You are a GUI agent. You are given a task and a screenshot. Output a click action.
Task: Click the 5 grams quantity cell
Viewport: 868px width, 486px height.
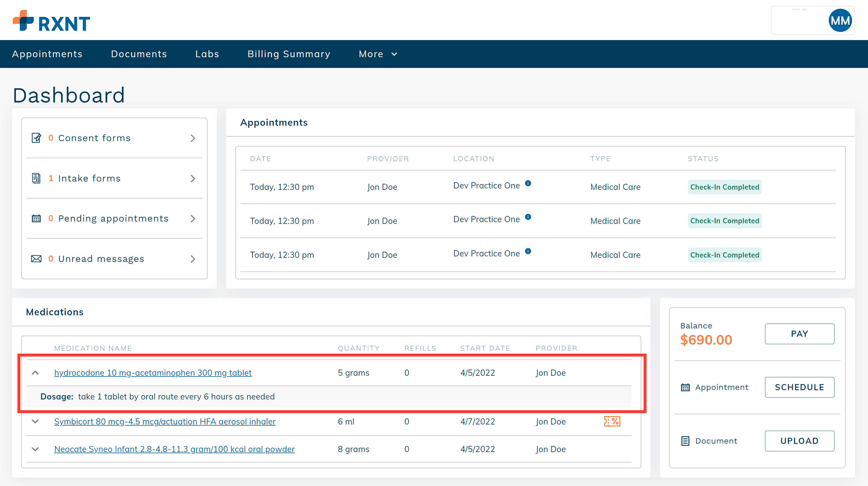[354, 373]
